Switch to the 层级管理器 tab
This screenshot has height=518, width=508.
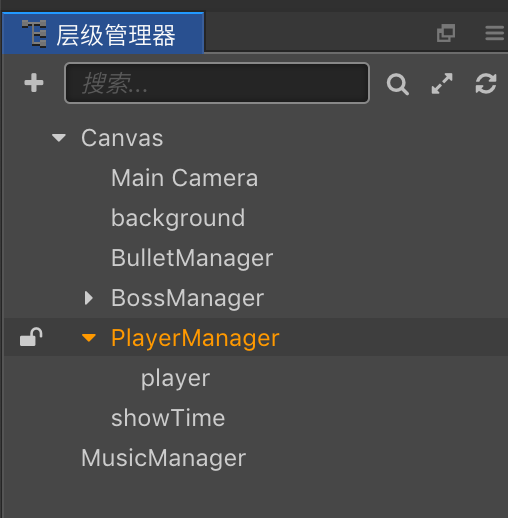pos(103,33)
